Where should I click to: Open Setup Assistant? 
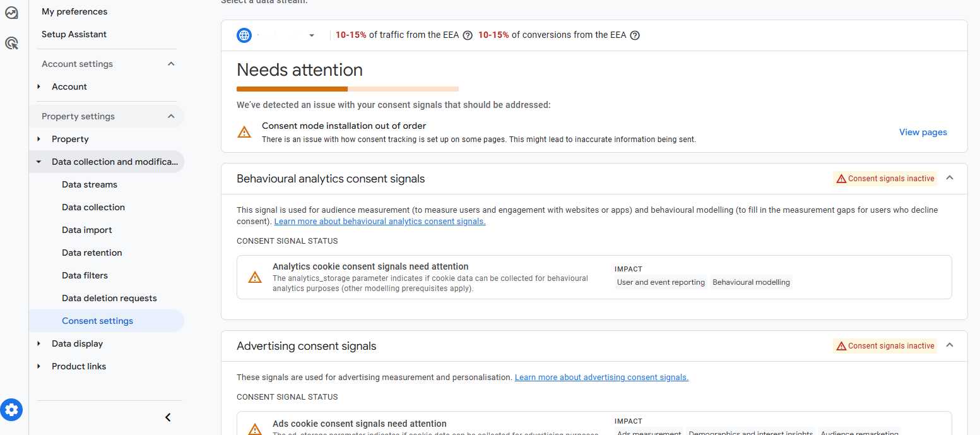coord(74,34)
